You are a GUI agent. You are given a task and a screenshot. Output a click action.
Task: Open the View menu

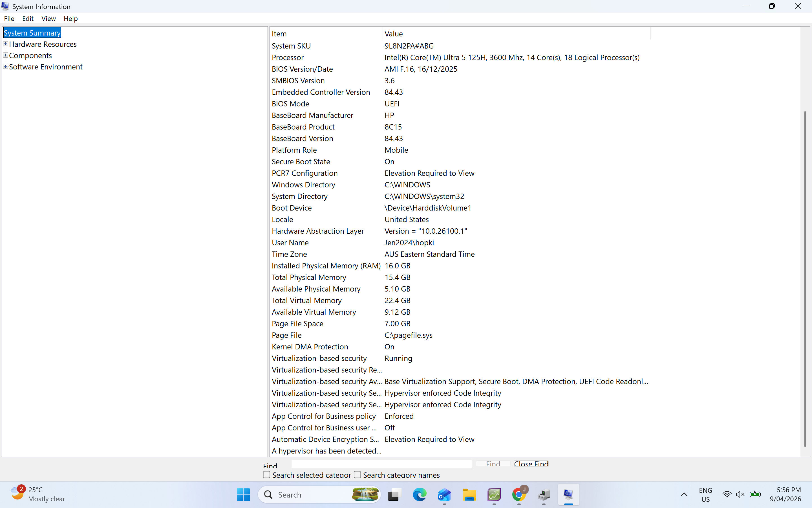coord(48,18)
